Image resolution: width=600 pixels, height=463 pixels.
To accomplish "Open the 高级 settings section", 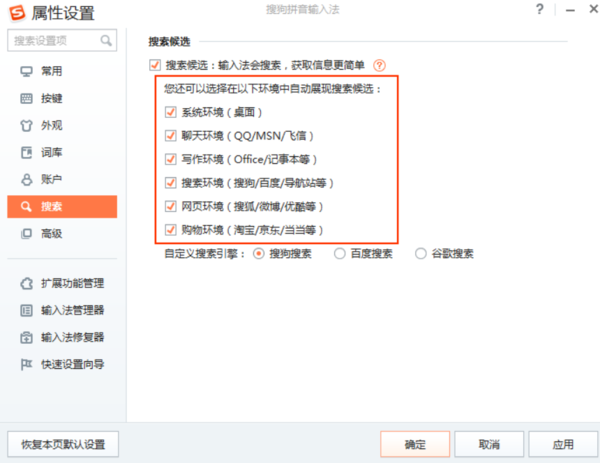I will [x=51, y=234].
